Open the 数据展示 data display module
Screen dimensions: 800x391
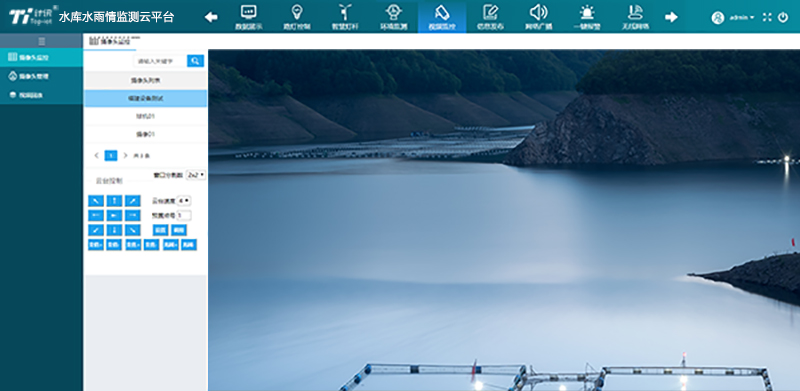pyautogui.click(x=248, y=17)
